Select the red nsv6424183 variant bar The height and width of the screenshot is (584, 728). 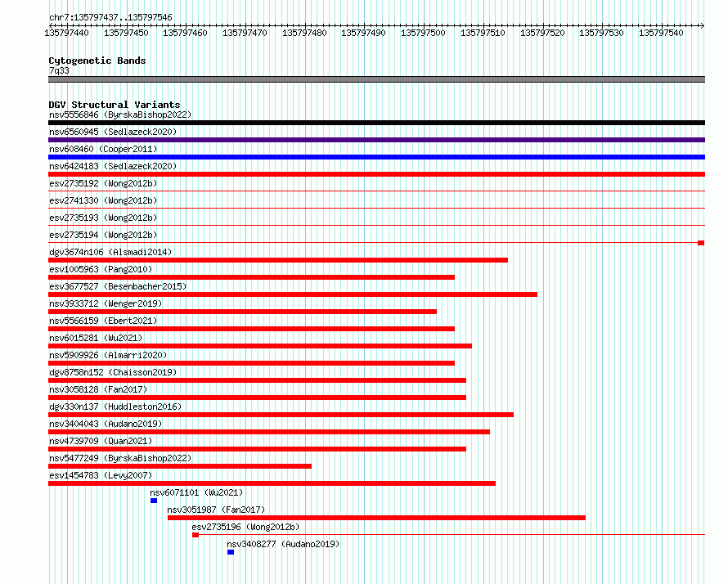pos(376,174)
